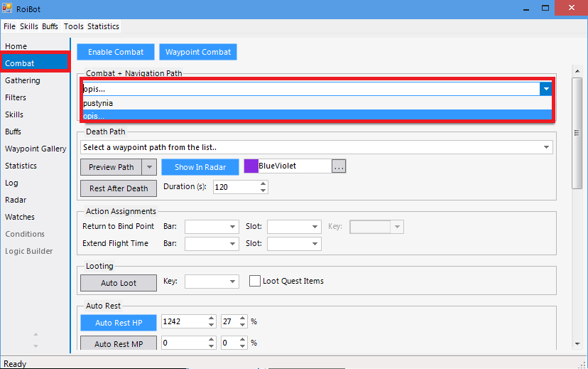This screenshot has height=369, width=588.
Task: Show the Log page
Action: [11, 183]
